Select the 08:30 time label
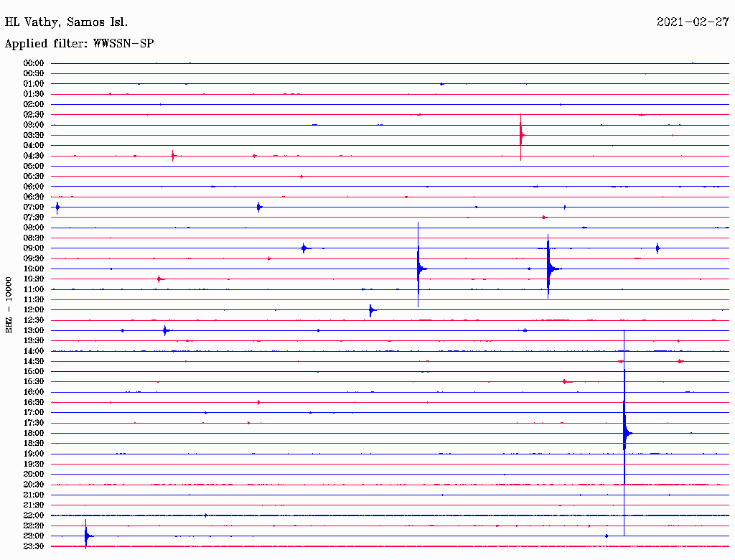This screenshot has height=560, width=735. tap(33, 238)
